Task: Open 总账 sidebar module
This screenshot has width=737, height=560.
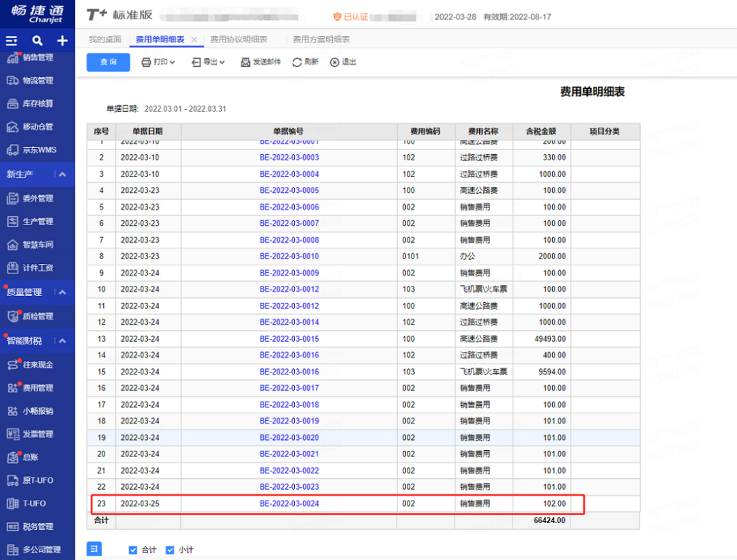Action: point(23,457)
